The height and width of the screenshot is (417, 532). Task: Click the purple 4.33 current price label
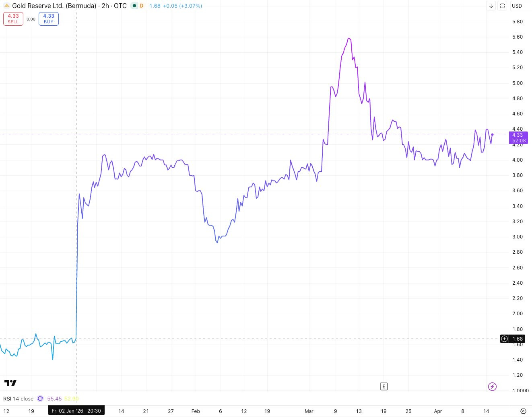click(519, 138)
